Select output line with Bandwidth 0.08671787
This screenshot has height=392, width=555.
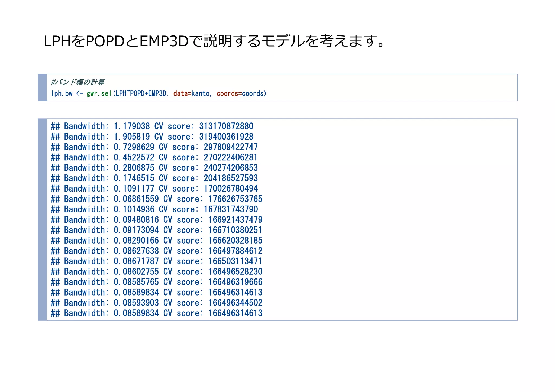point(157,261)
